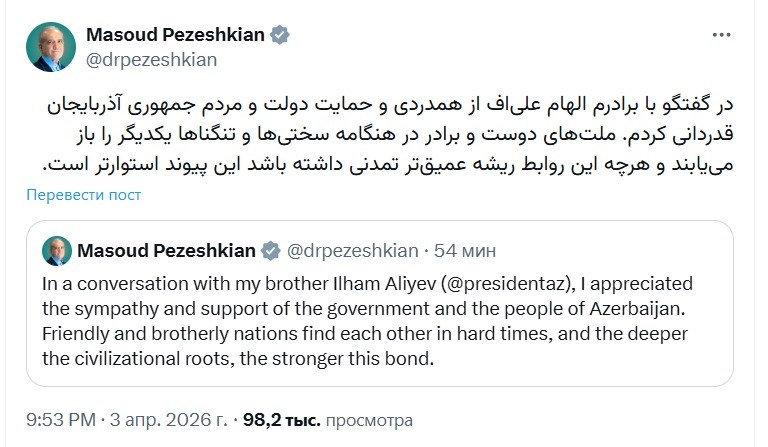The image size is (768, 447).
Task: Open Masoud Pezeshkian's profile via bold header name
Action: tap(176, 35)
